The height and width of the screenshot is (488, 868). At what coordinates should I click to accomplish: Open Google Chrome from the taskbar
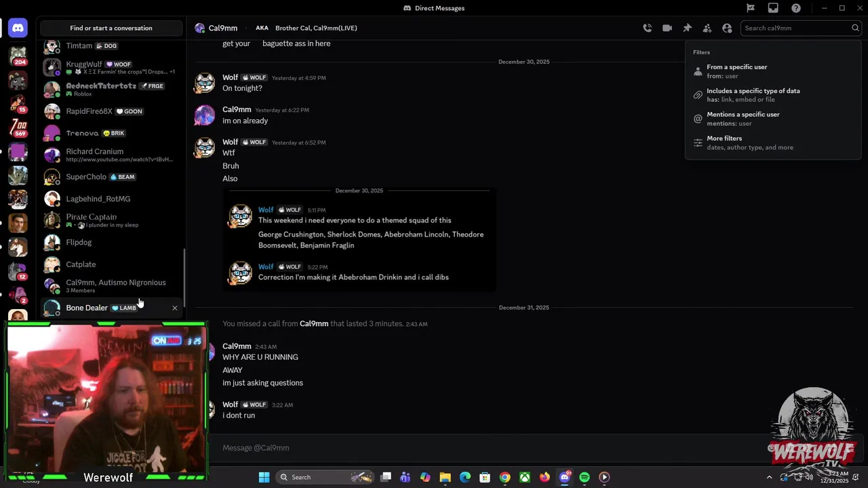pos(505,477)
